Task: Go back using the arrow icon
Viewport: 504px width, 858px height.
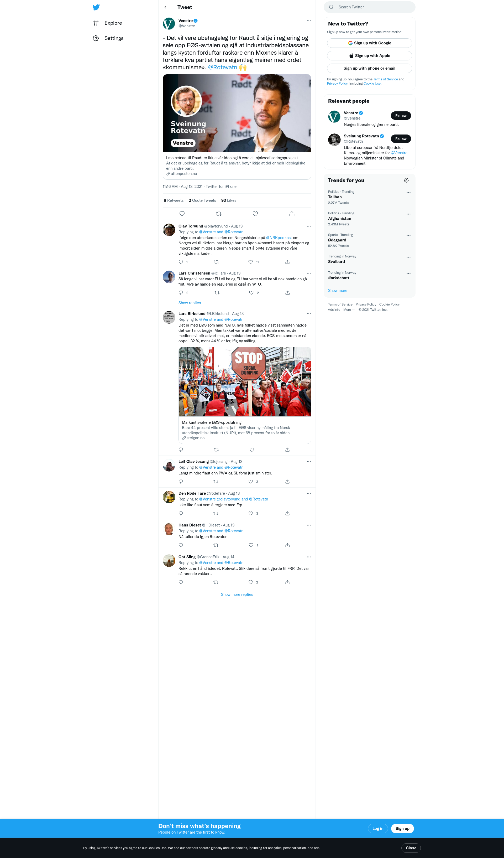Action: pos(166,7)
